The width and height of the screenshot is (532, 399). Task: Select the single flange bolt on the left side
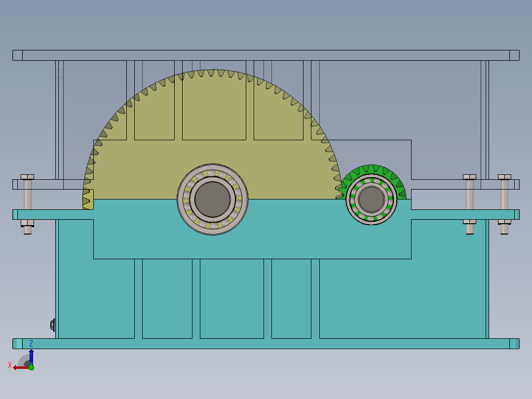coord(28,204)
